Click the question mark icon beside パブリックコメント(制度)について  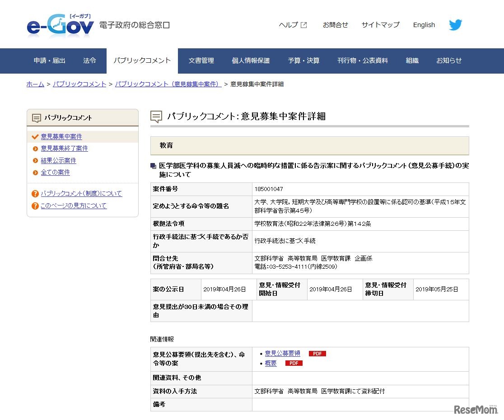35,194
